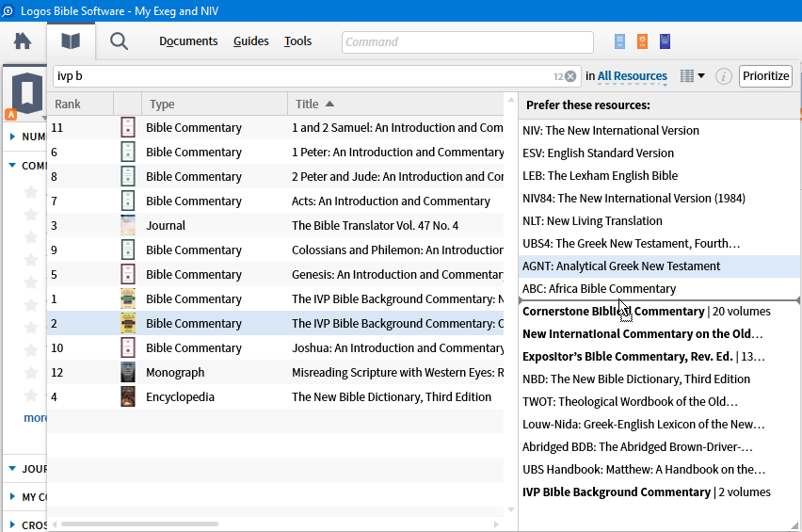Open the Documents menu
The image size is (802, 532).
188,40
